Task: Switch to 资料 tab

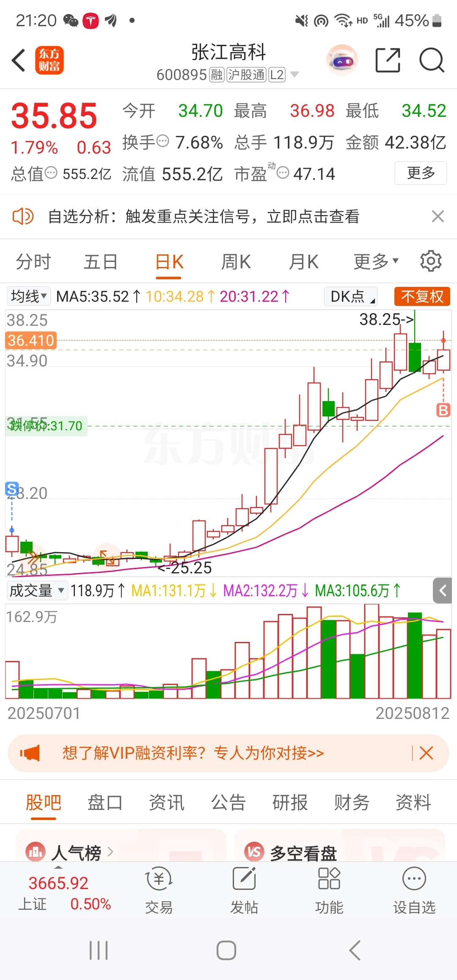Action: (x=413, y=802)
